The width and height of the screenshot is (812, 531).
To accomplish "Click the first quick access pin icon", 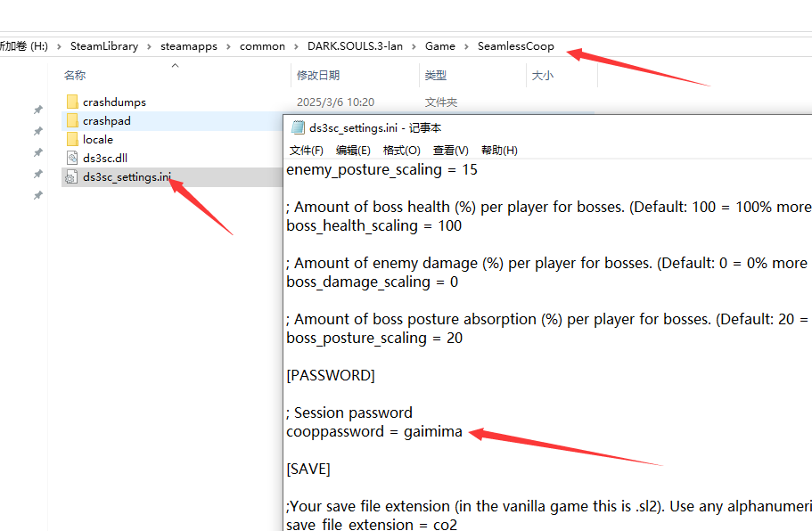I will (37, 110).
